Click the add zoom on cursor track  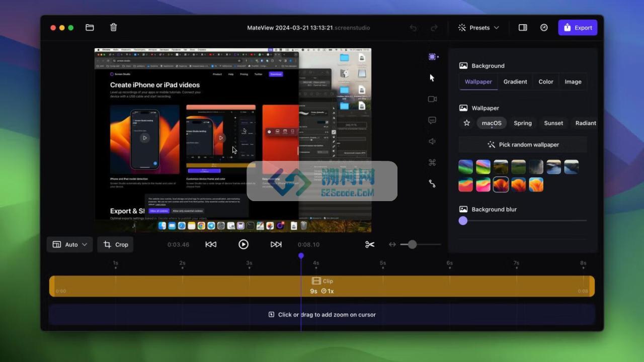(322, 314)
